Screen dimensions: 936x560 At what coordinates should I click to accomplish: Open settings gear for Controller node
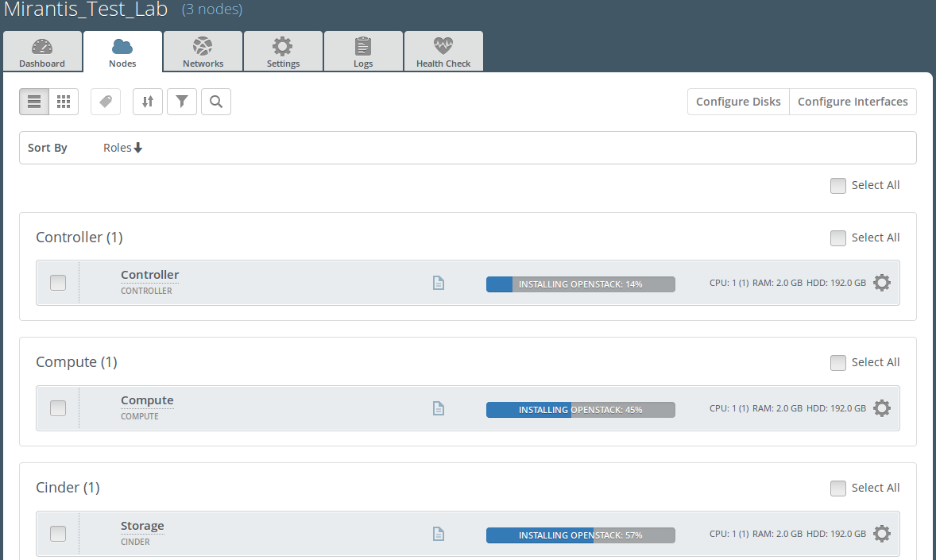click(882, 283)
